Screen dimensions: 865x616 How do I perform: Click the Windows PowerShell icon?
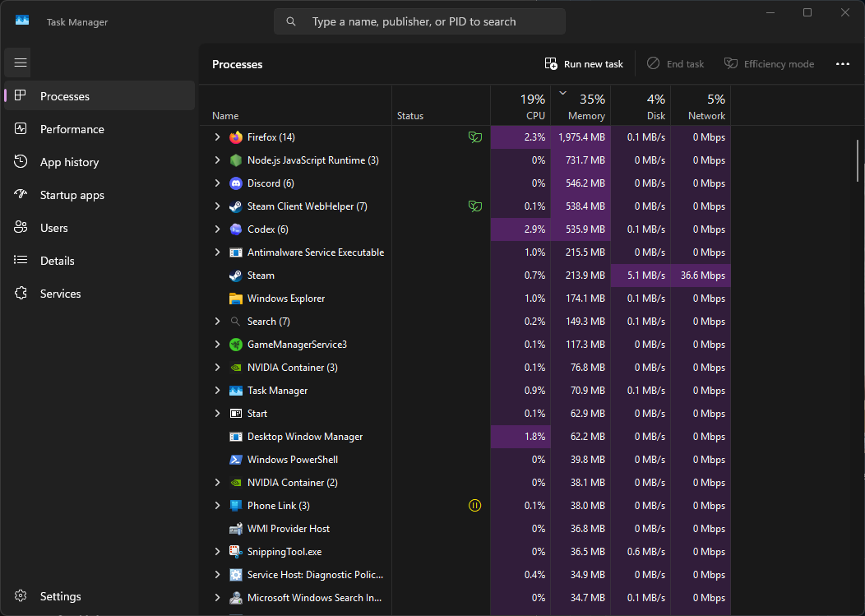[x=235, y=460]
